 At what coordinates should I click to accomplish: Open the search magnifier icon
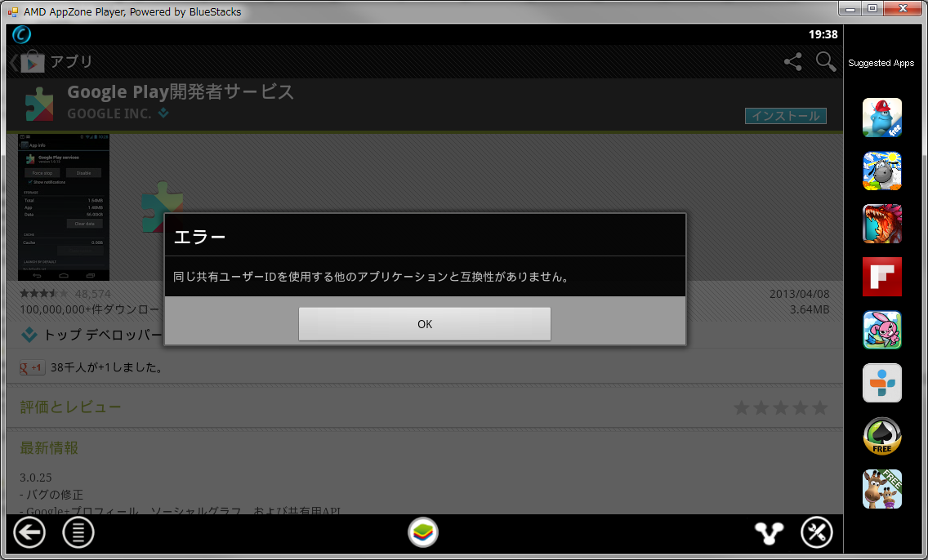pos(826,61)
